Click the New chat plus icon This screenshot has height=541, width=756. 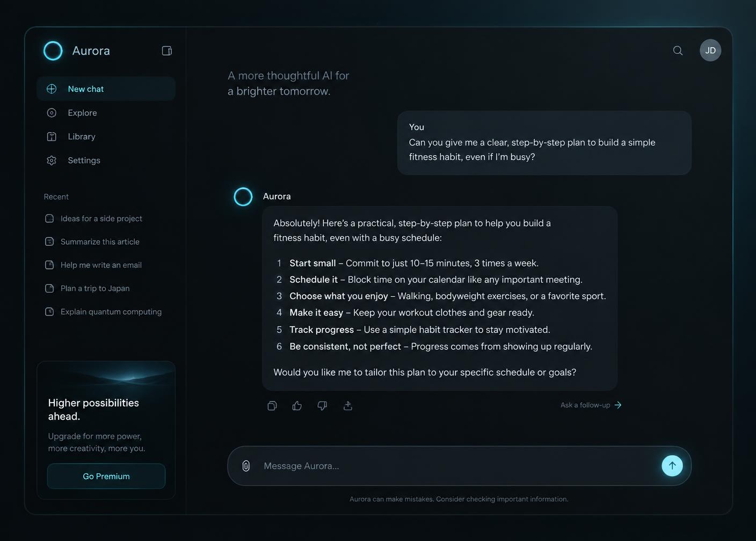pyautogui.click(x=52, y=89)
